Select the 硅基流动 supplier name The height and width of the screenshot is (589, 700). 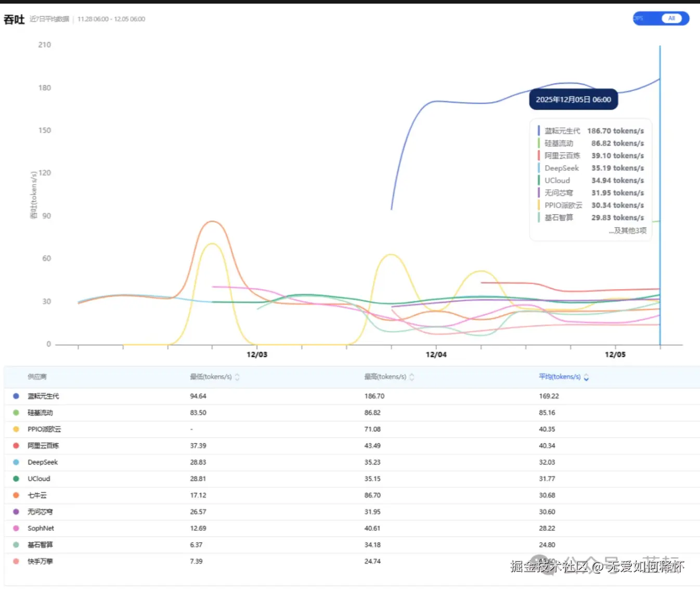pos(40,413)
